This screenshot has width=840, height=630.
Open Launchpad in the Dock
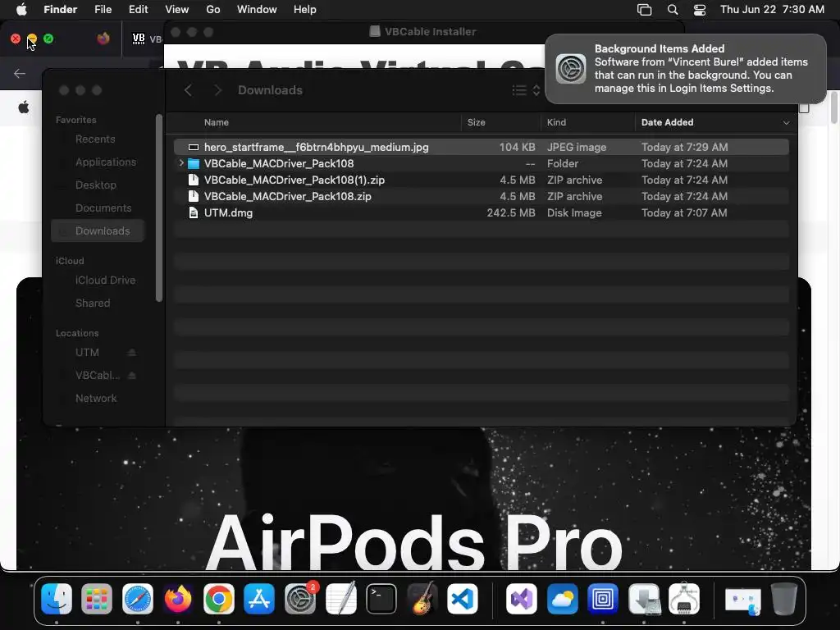tap(97, 598)
